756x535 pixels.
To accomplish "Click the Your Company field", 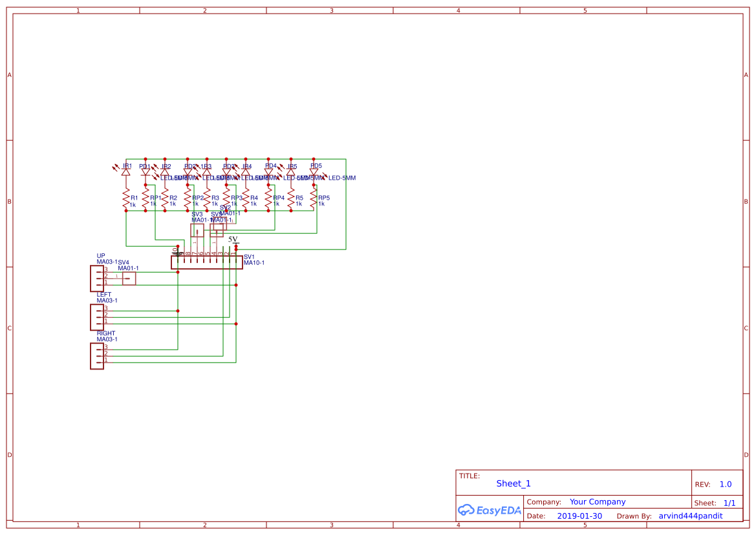I will coord(597,501).
